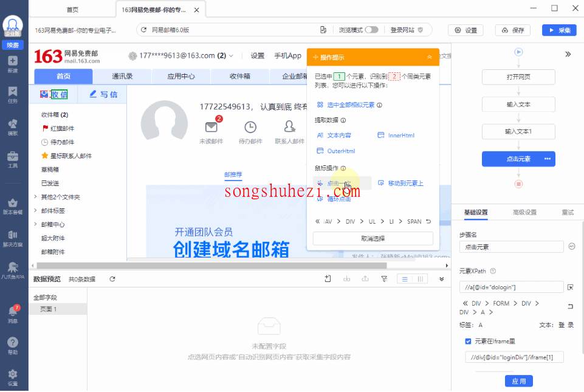584x392 pixels.
Task: Switch to the app's 首页 window tab
Action: tap(73, 10)
